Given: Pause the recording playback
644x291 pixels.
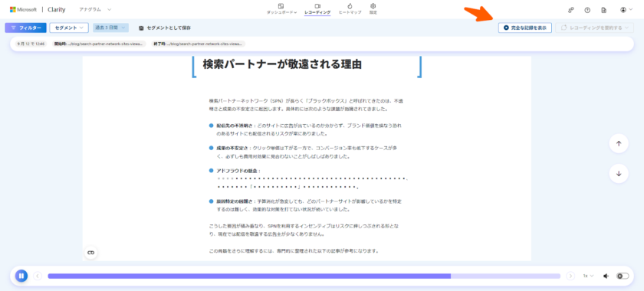Looking at the screenshot, I should 21,276.
